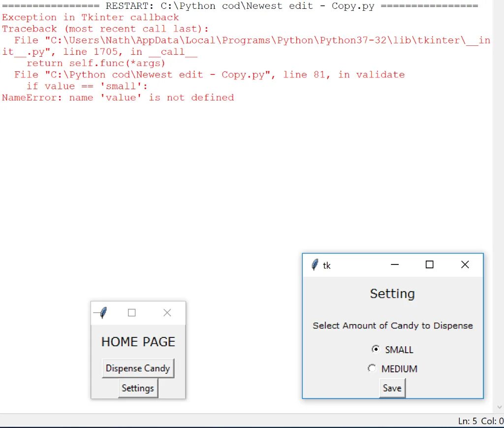Minimize the tk Setting window
Image resolution: width=504 pixels, height=428 pixels.
395,264
